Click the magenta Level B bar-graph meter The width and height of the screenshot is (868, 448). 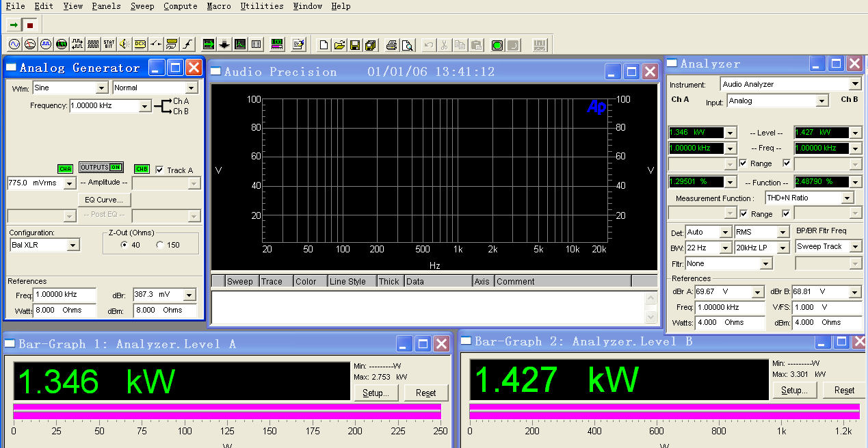point(664,411)
